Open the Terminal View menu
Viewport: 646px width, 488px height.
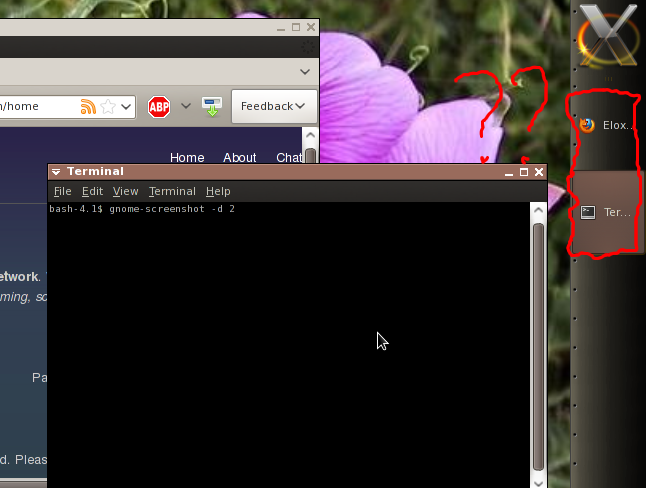pyautogui.click(x=125, y=191)
